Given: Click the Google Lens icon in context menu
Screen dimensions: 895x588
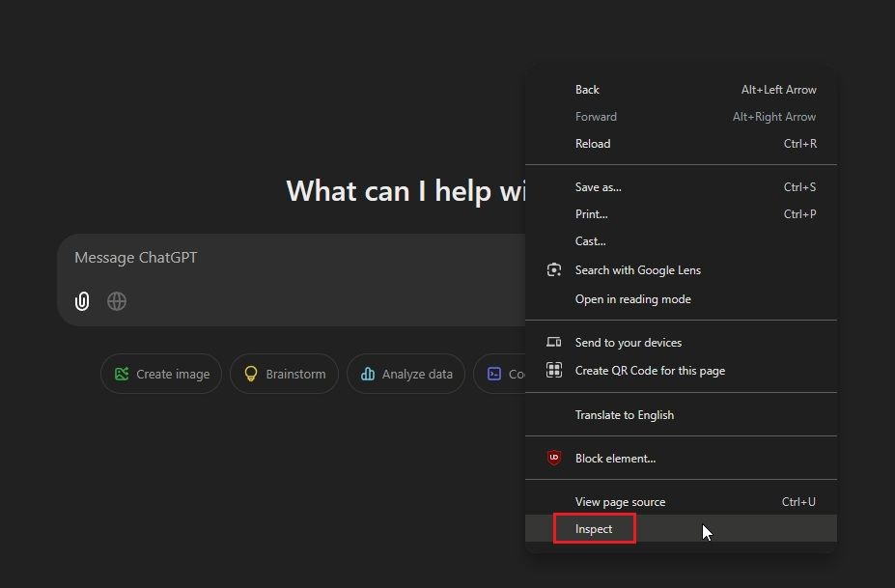Looking at the screenshot, I should coord(553,270).
